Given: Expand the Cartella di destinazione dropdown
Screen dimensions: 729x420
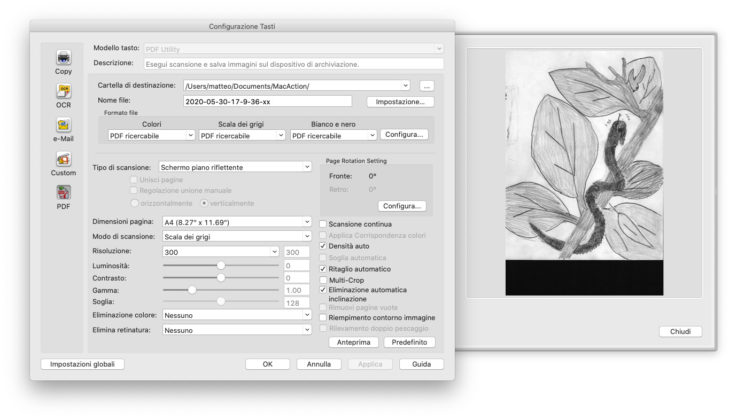Looking at the screenshot, I should [x=297, y=86].
